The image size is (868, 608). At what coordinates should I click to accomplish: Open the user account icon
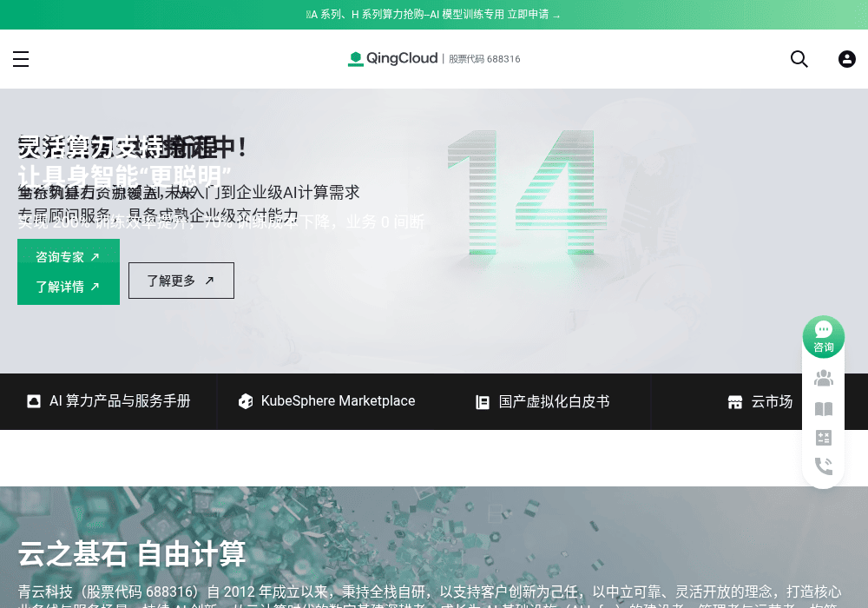[846, 59]
